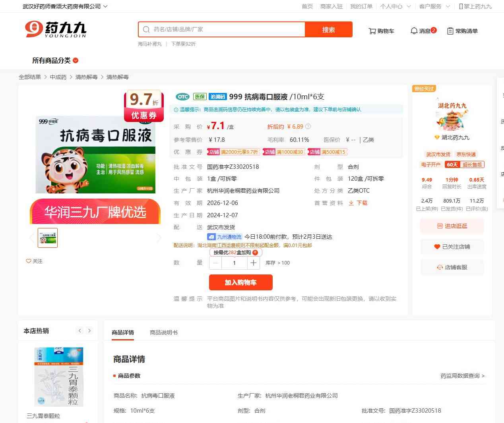This screenshot has width=504, height=423.
Task: Open the 常购清单 frequent purchase list
Action: 462,31
